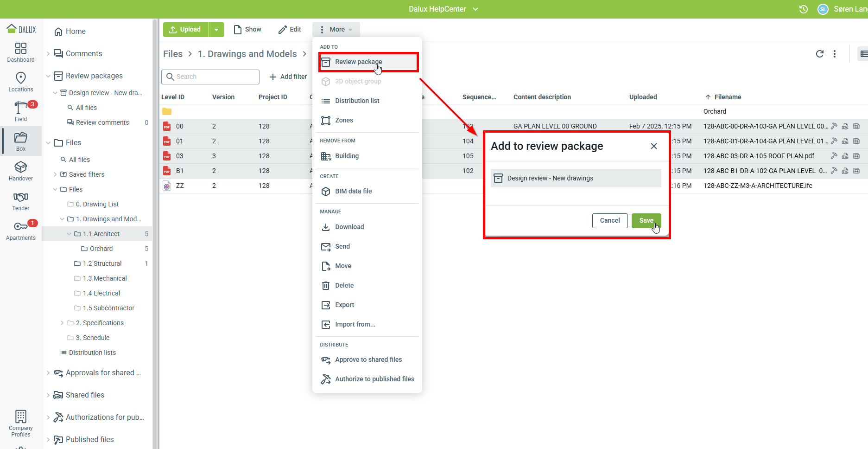Expand the 2. Specifications folder

coord(62,323)
